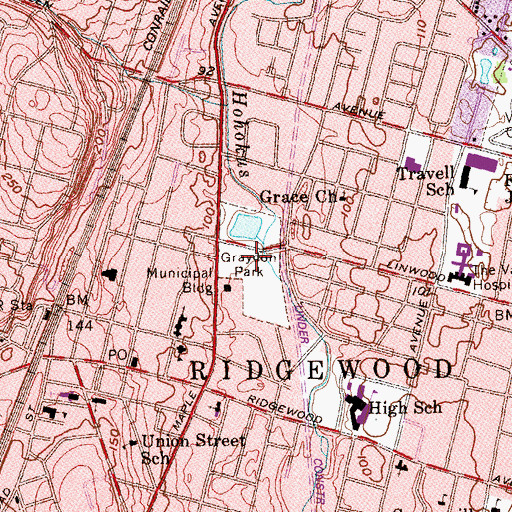Click the Municipal Building square symbol
The width and height of the screenshot is (512, 512).
[x=228, y=288]
